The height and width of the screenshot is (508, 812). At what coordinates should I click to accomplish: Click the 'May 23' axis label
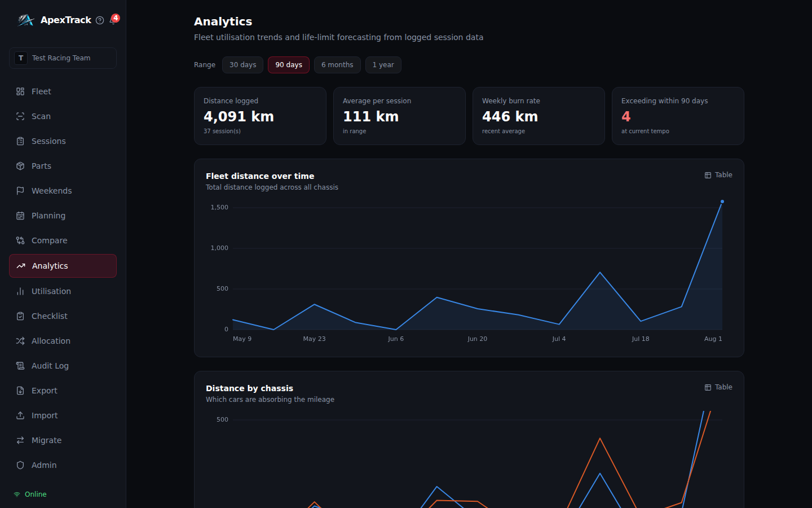[314, 339]
